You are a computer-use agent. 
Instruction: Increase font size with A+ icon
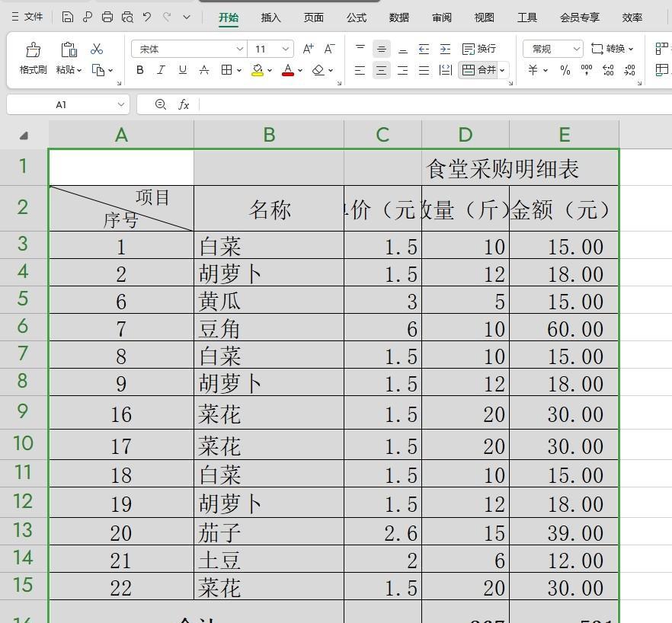pyautogui.click(x=308, y=49)
